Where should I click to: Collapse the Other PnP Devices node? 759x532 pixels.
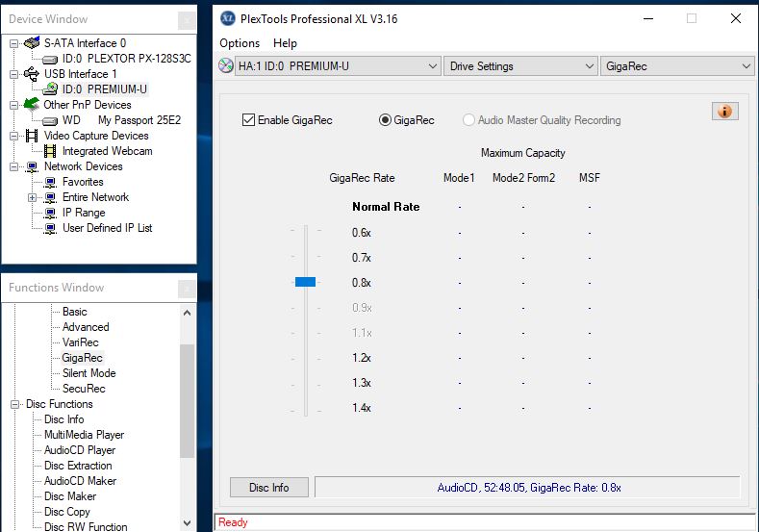pos(14,105)
